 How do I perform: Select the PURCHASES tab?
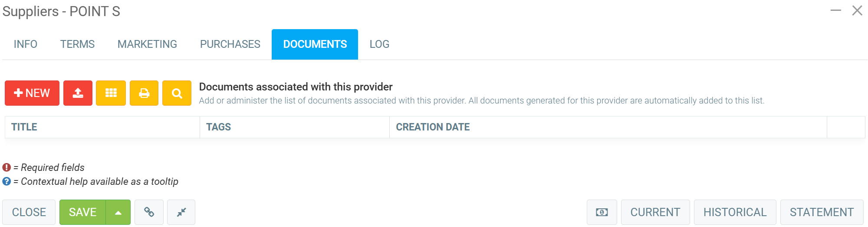230,44
